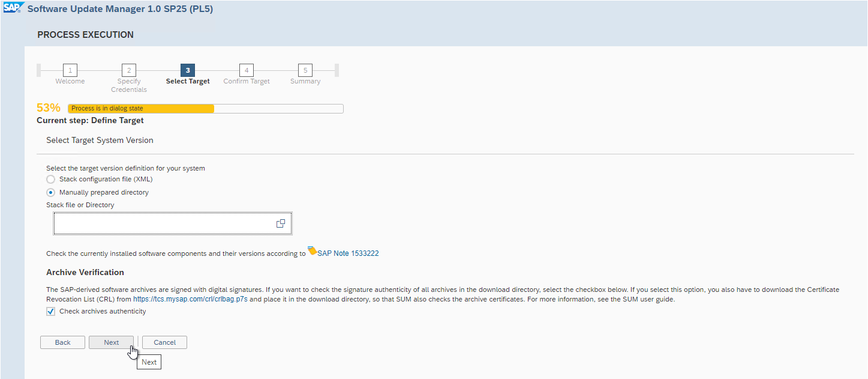This screenshot has width=868, height=379.
Task: Click step 2 Specify Credentials roadmap box
Action: pos(129,70)
